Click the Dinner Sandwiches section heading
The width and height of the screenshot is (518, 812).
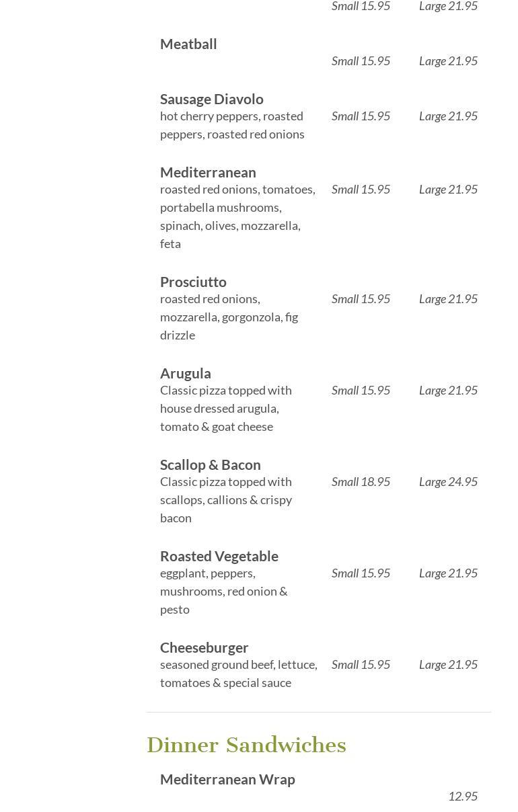(246, 745)
